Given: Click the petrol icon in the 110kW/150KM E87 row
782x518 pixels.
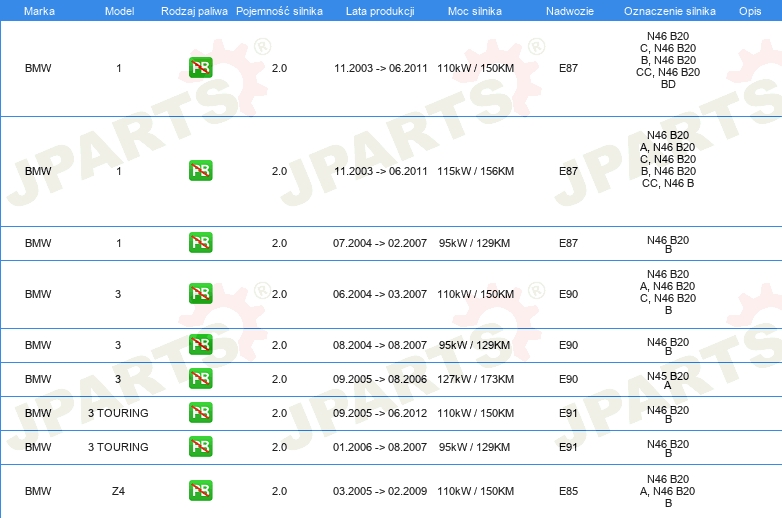Looking at the screenshot, I should [200, 68].
